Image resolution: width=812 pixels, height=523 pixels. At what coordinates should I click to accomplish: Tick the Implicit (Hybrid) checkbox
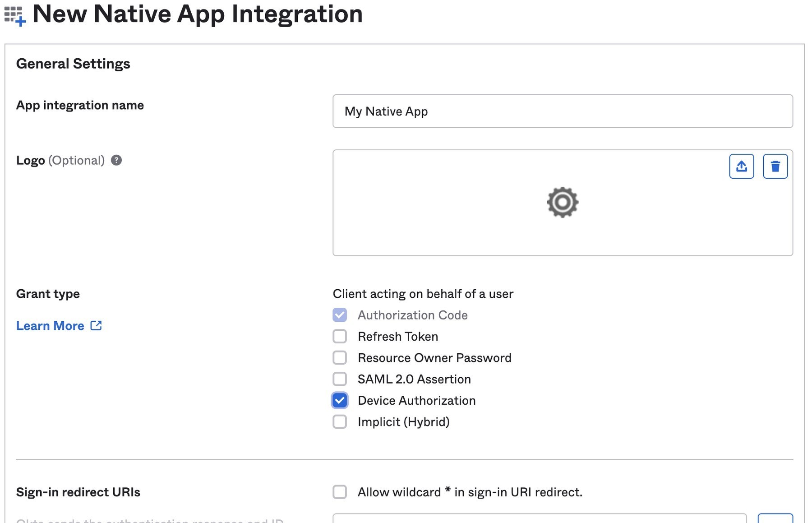[340, 421]
